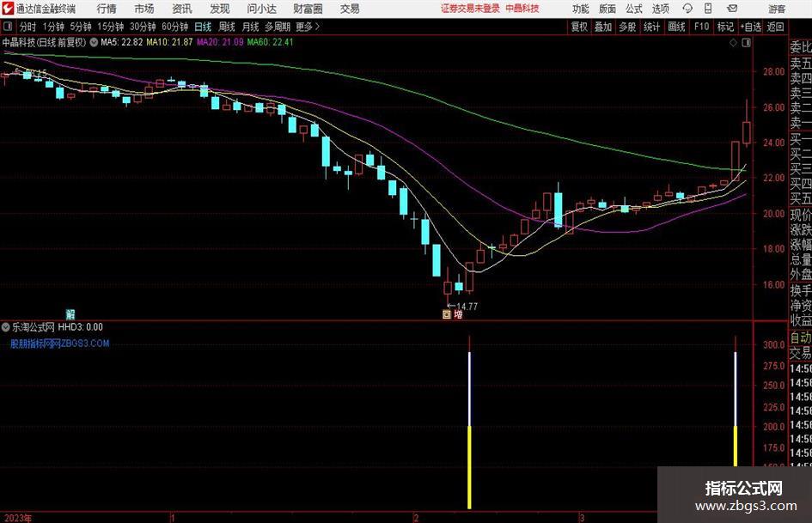Expand the 更多 period list
The image size is (812, 523).
[308, 27]
